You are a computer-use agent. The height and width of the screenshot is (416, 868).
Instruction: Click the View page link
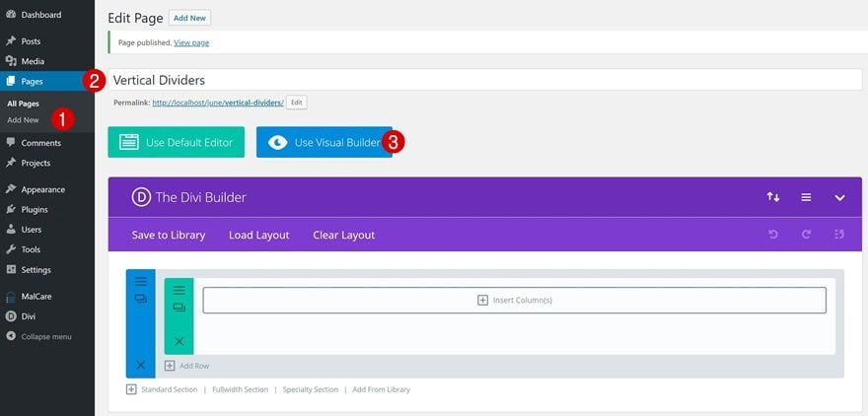coord(191,42)
